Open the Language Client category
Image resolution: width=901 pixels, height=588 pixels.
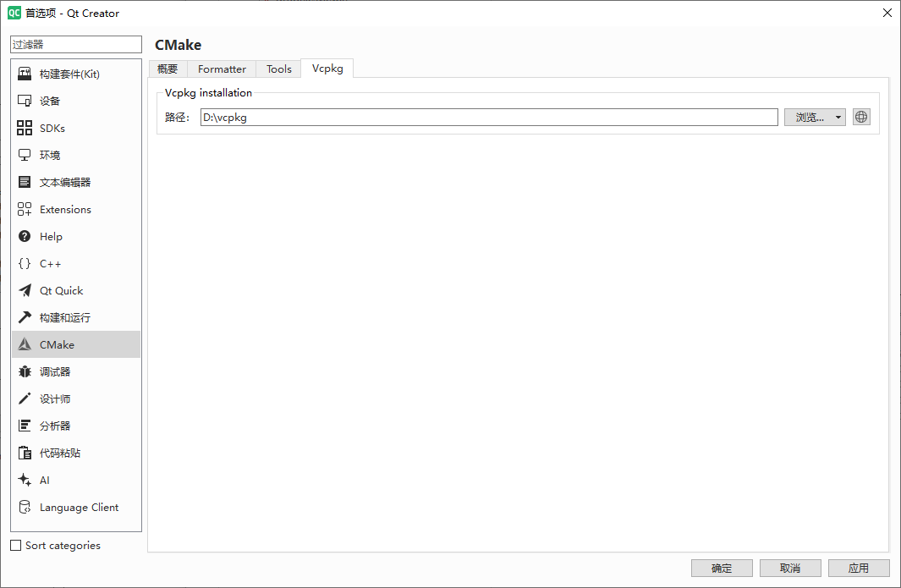78,508
